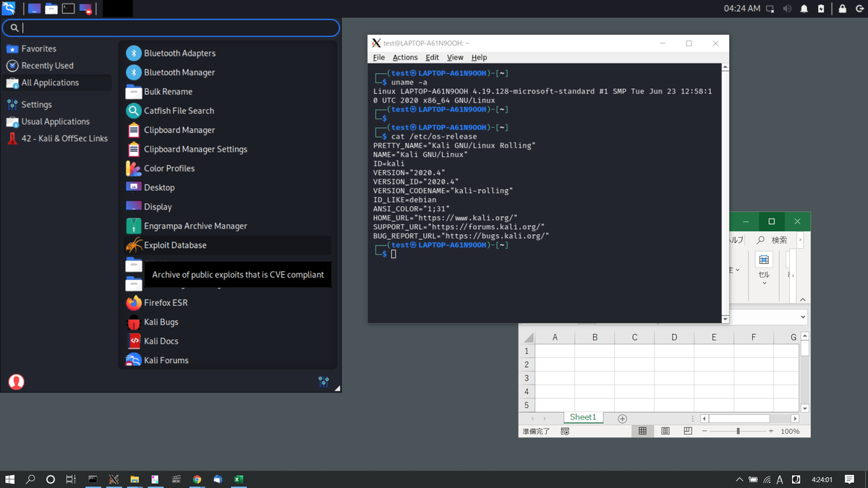Click the Show Desktop panel icon
868x488 pixels.
34,9
